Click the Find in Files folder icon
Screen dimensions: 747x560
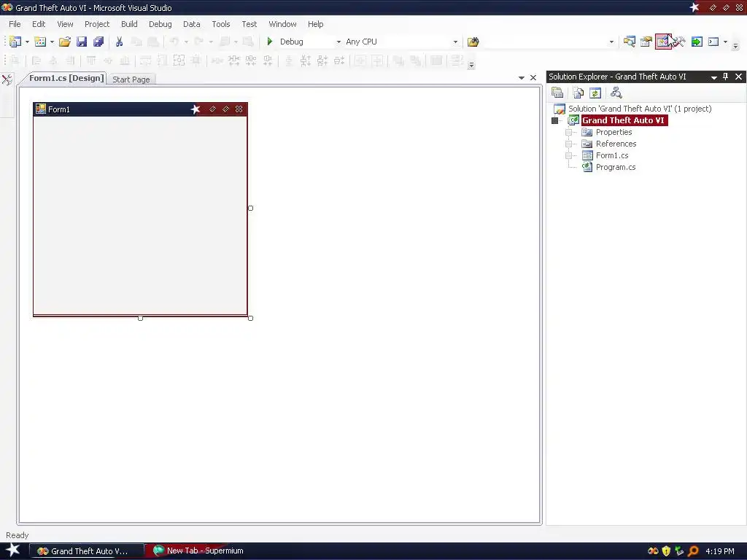[473, 42]
